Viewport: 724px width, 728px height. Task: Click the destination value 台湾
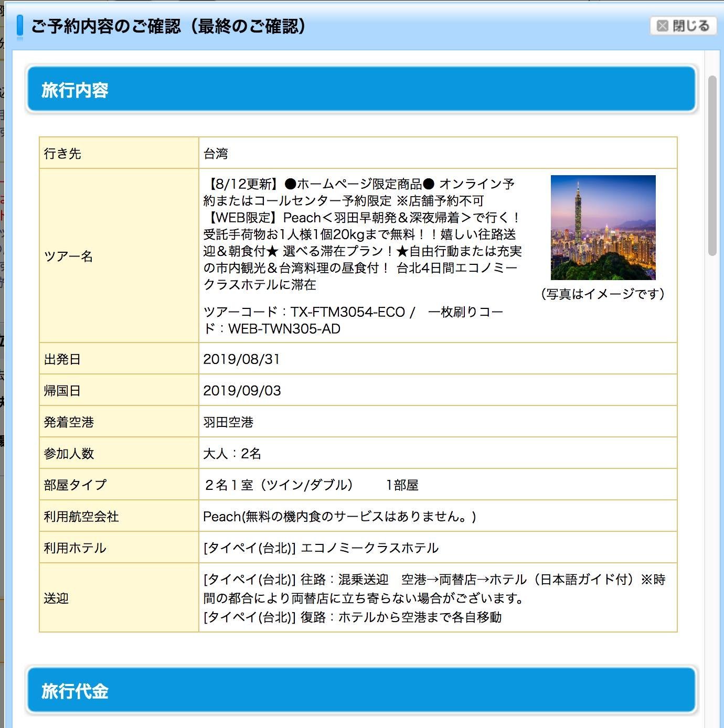216,153
